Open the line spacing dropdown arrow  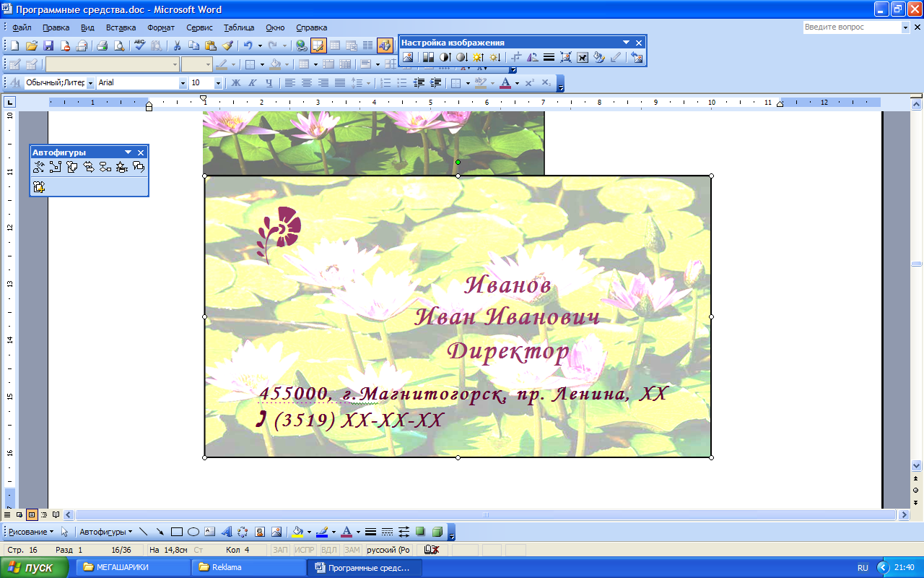click(x=368, y=82)
